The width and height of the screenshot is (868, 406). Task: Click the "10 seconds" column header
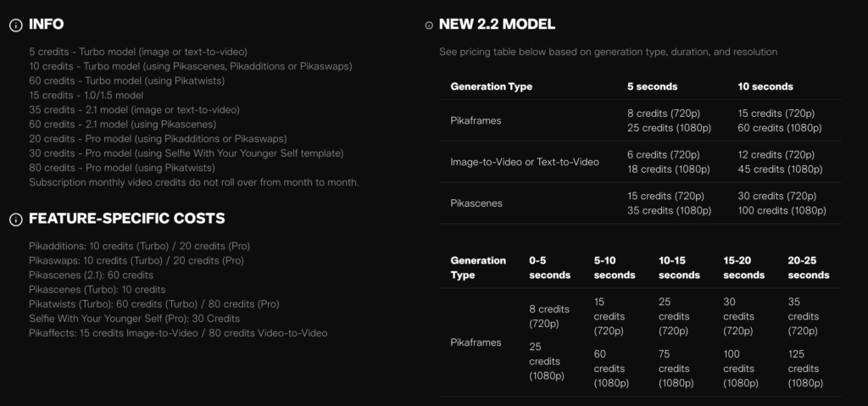click(x=765, y=86)
